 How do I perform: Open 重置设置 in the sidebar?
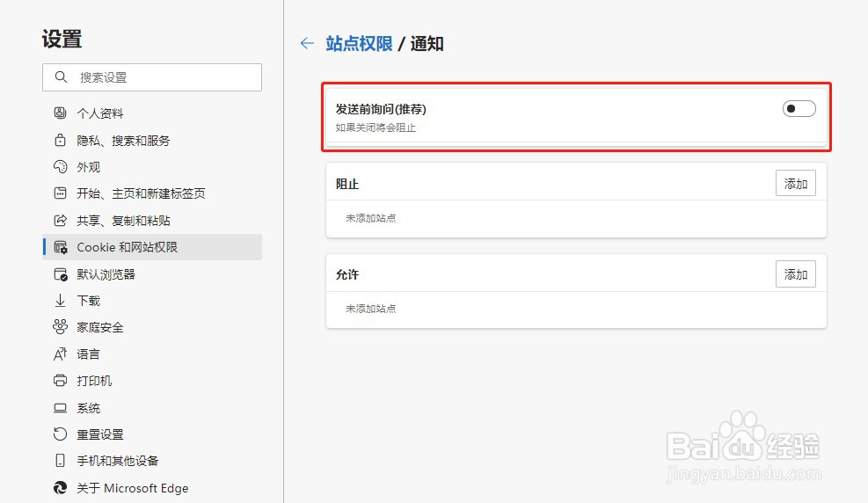(152, 435)
